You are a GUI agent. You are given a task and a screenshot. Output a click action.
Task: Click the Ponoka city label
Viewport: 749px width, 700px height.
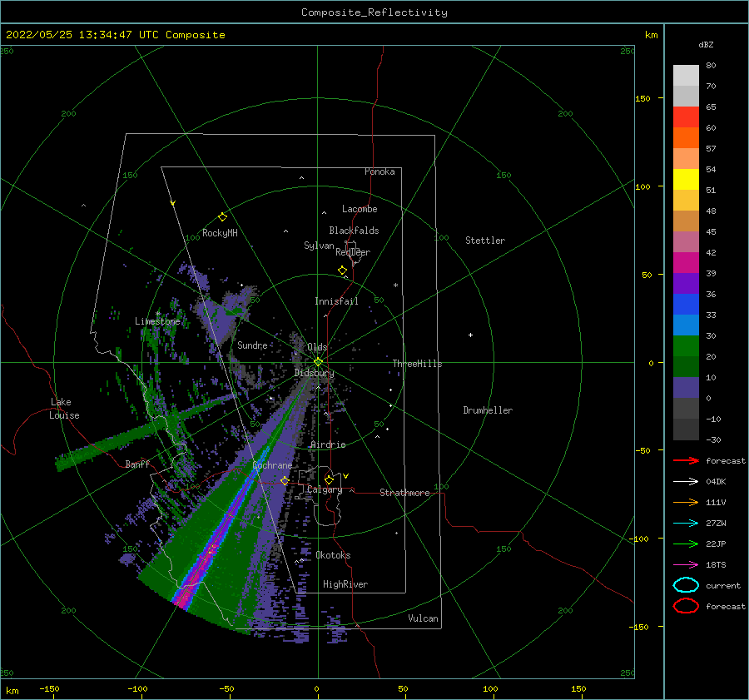tap(379, 171)
